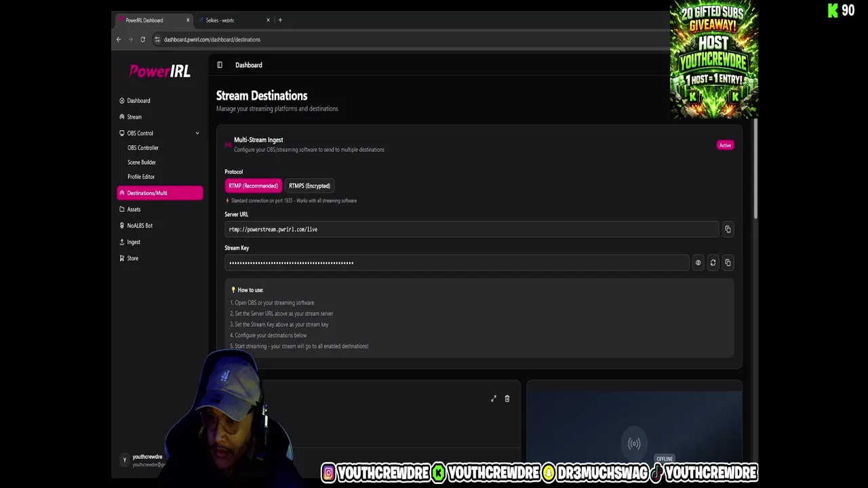This screenshot has height=488, width=868.
Task: Click the OBS Control monitor icon
Action: (122, 133)
